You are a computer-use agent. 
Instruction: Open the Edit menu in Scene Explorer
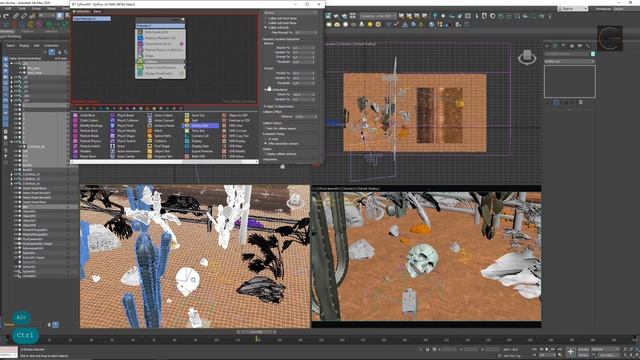click(36, 46)
